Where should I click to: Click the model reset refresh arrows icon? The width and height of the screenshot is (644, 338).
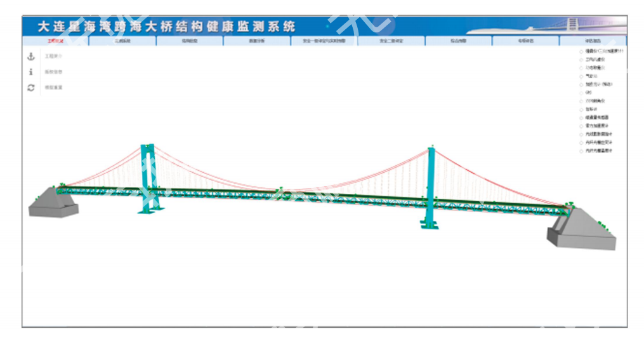coord(30,88)
